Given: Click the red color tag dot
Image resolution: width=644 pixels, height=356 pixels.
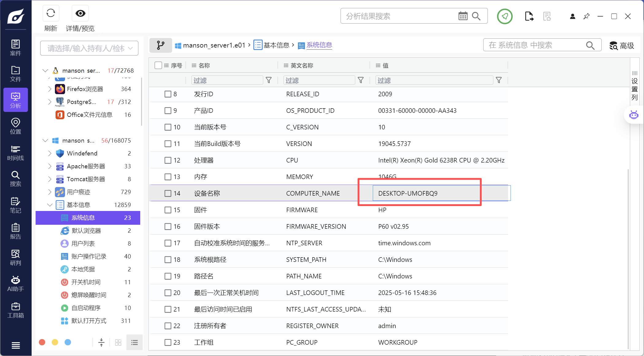Looking at the screenshot, I should point(42,342).
